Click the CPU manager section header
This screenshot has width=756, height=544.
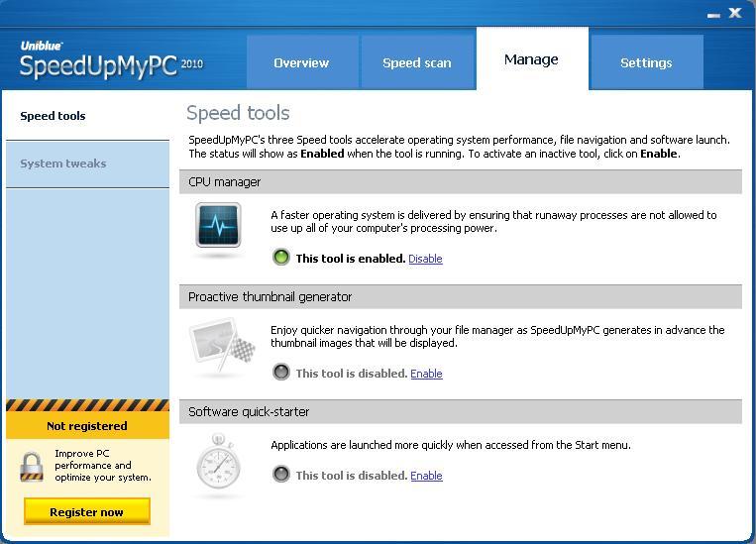pyautogui.click(x=461, y=181)
